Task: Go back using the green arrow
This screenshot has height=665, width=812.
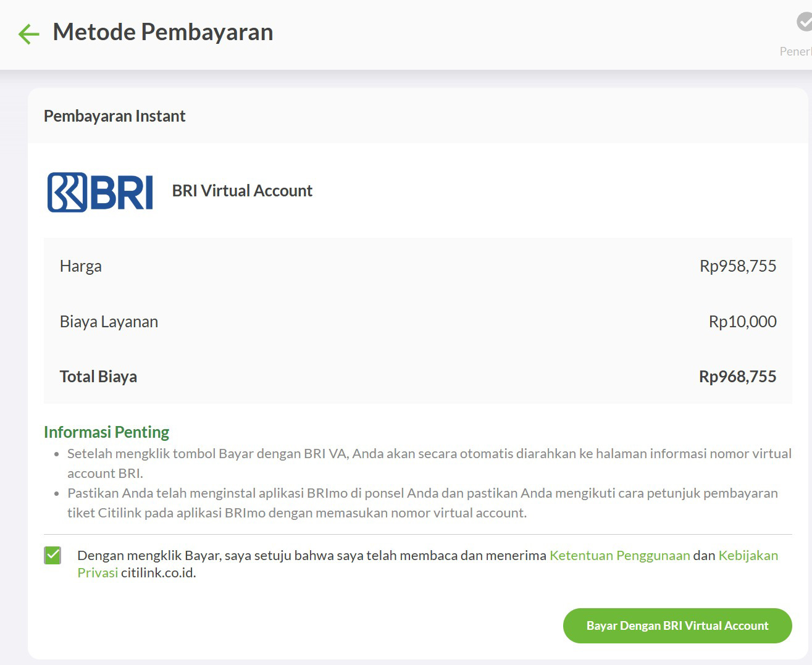Action: pyautogui.click(x=28, y=34)
